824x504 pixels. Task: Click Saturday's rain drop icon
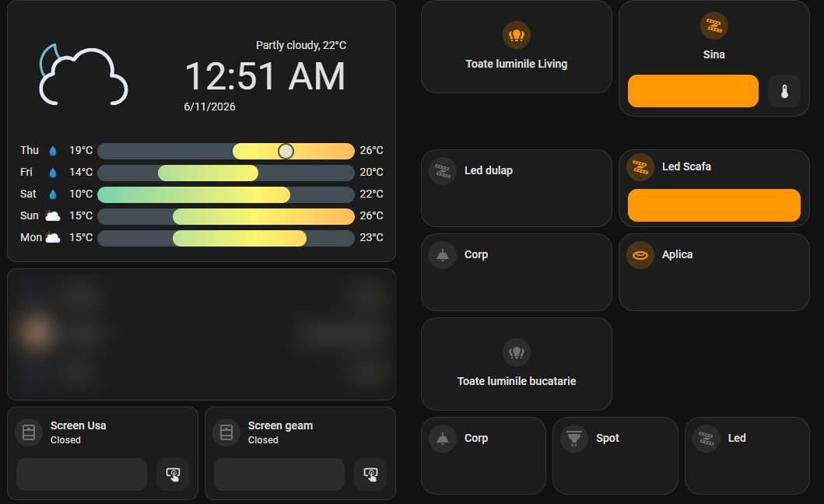click(x=53, y=194)
